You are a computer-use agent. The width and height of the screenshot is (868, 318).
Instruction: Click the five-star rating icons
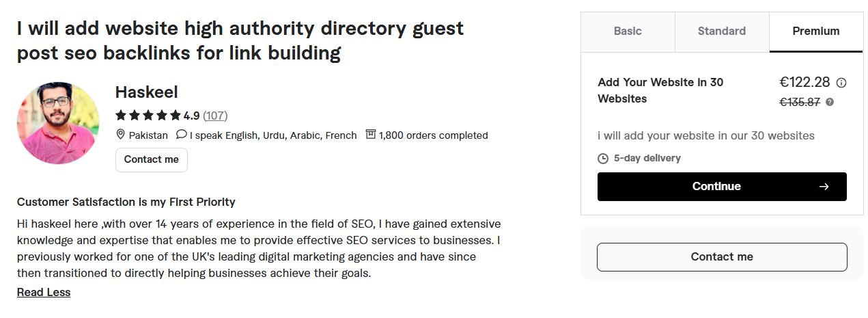(148, 116)
